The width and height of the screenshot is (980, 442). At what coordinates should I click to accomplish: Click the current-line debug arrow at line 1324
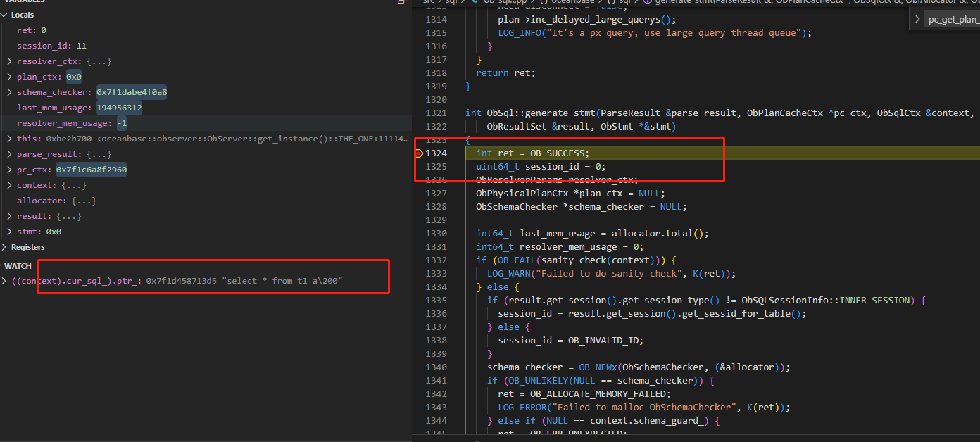coord(419,153)
